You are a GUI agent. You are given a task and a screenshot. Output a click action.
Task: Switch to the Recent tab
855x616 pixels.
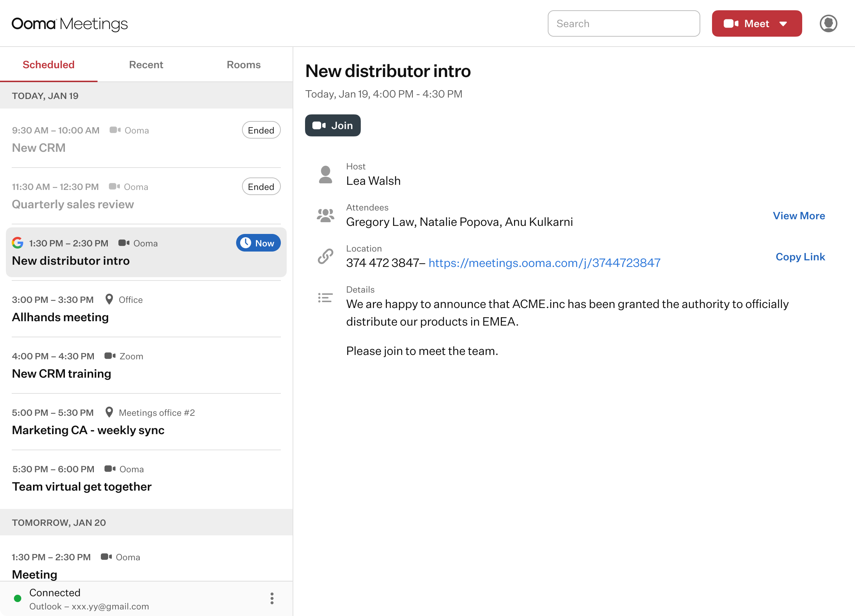(146, 65)
